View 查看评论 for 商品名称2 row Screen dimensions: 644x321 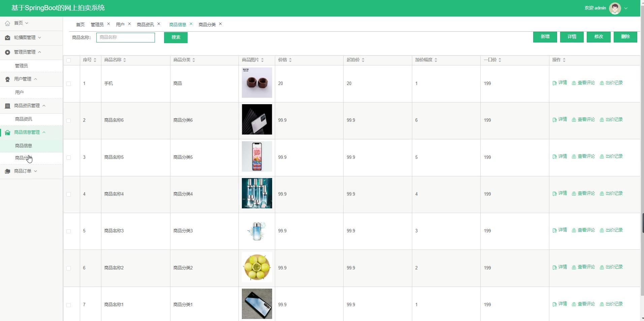click(x=583, y=267)
